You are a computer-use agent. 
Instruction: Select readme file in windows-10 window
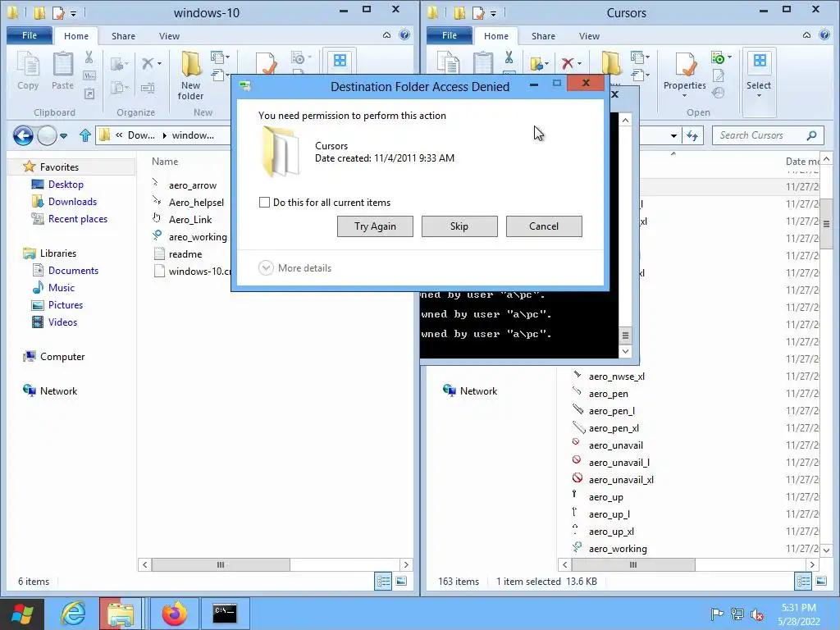click(x=185, y=254)
